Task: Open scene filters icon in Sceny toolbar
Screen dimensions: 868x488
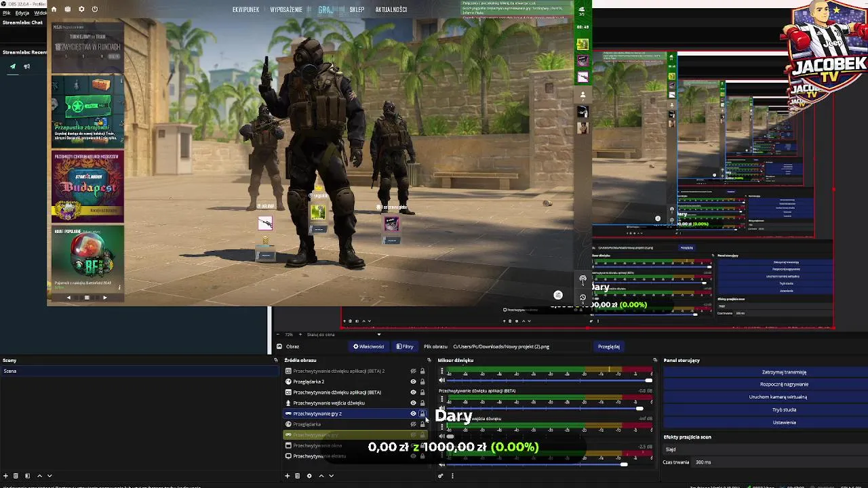Action: pyautogui.click(x=27, y=476)
